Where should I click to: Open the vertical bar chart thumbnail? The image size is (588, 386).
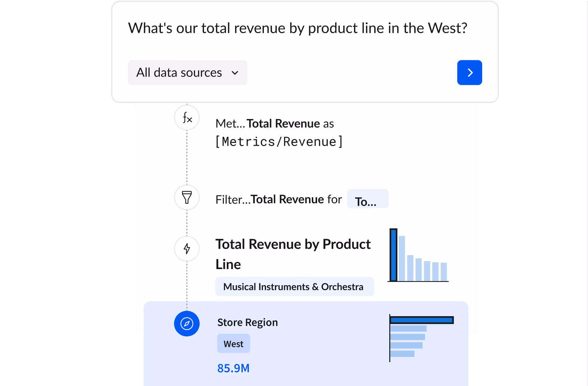coord(418,255)
